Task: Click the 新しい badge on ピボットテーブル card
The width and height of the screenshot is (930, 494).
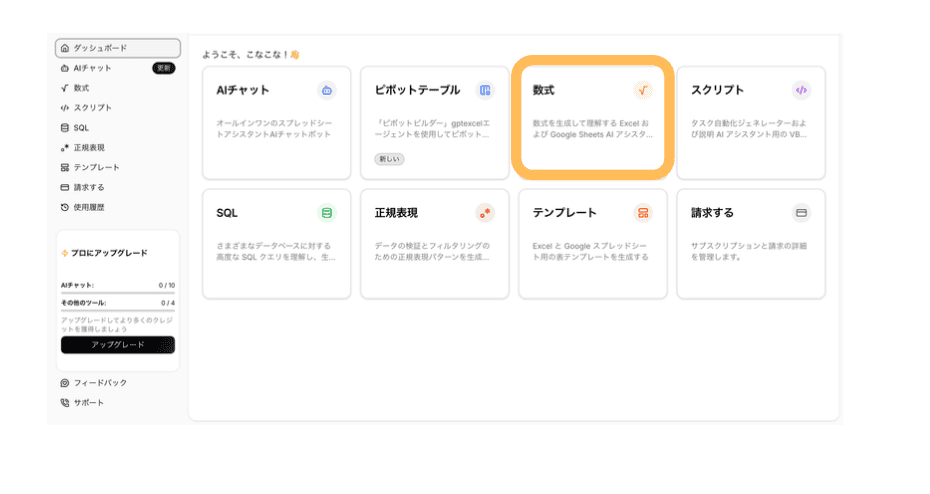Action: click(390, 159)
